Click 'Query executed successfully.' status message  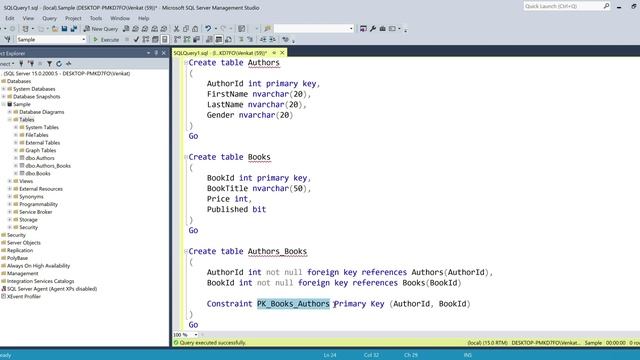tap(213, 343)
